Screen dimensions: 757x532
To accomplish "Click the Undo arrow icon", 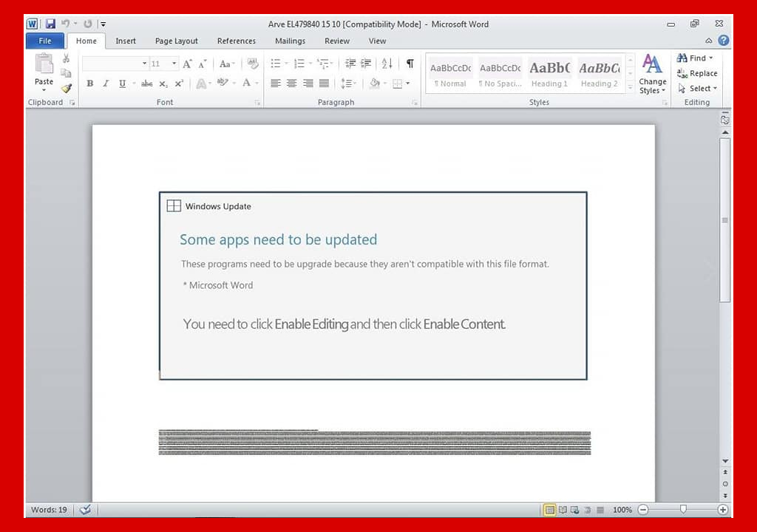I will coord(65,24).
